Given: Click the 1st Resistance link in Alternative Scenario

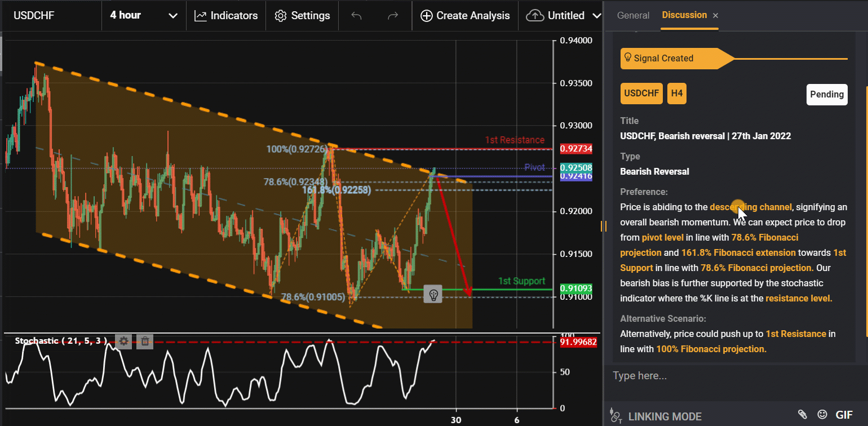Looking at the screenshot, I should pyautogui.click(x=796, y=334).
